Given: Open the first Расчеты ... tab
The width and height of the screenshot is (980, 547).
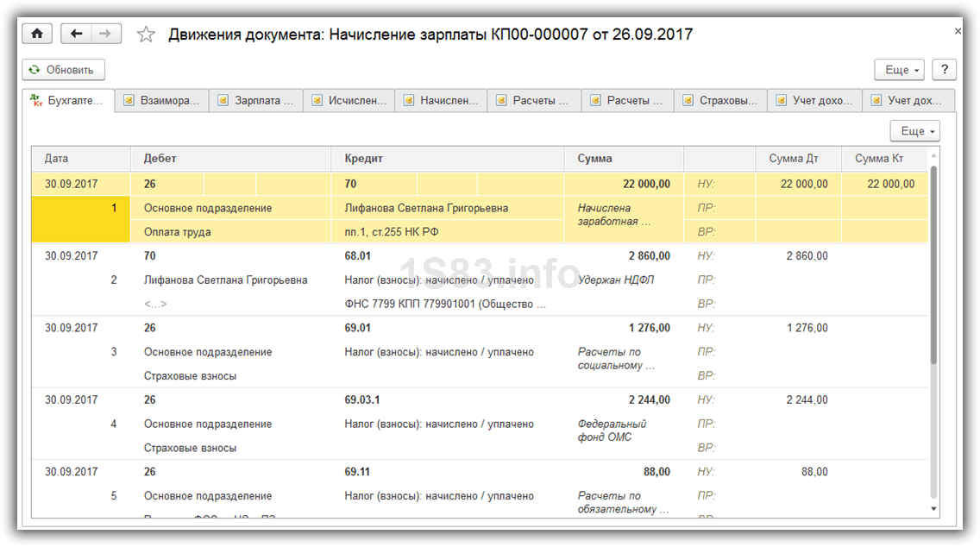Looking at the screenshot, I should click(534, 101).
